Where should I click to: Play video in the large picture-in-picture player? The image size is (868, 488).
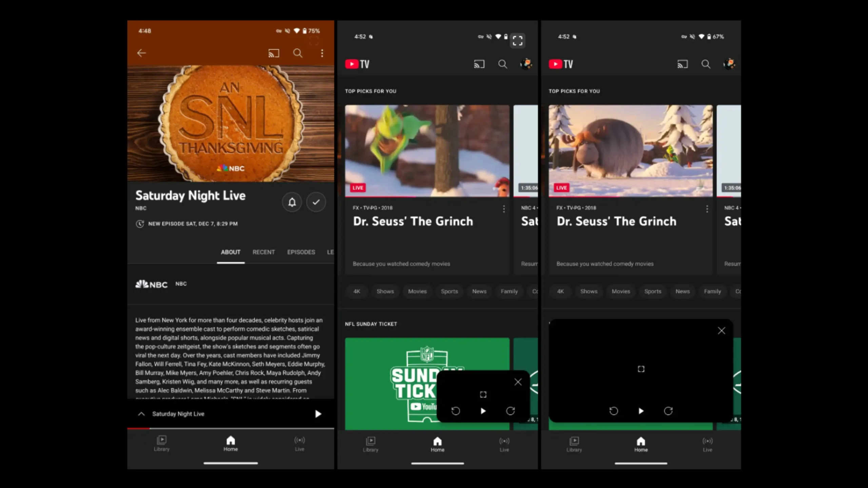[641, 411]
